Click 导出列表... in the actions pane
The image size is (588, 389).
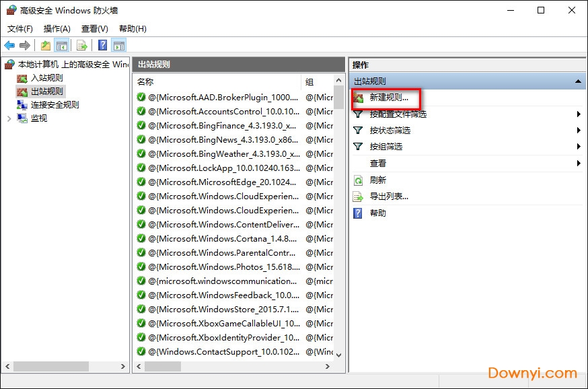[x=389, y=197]
